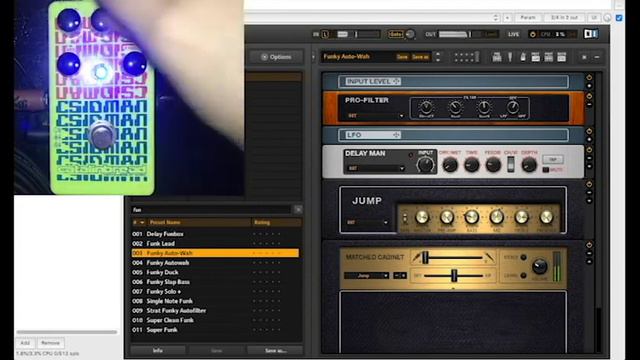Select preset 004 Funky Autowah

215,263
